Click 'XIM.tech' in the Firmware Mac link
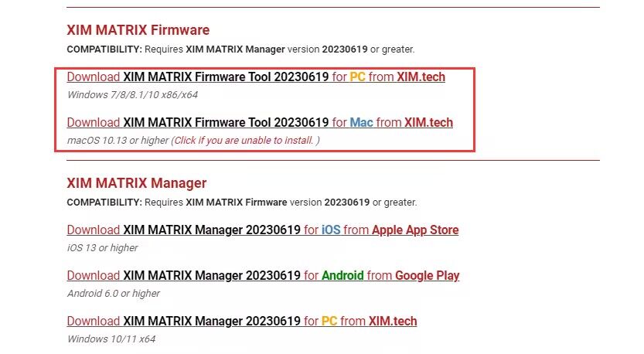The width and height of the screenshot is (644, 354). click(x=428, y=122)
